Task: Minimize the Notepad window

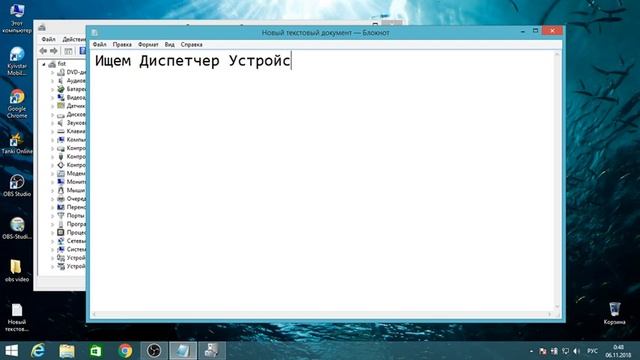Action: click(x=523, y=31)
